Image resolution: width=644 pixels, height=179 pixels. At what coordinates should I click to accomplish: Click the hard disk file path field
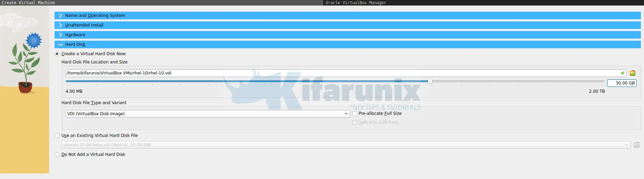point(346,73)
